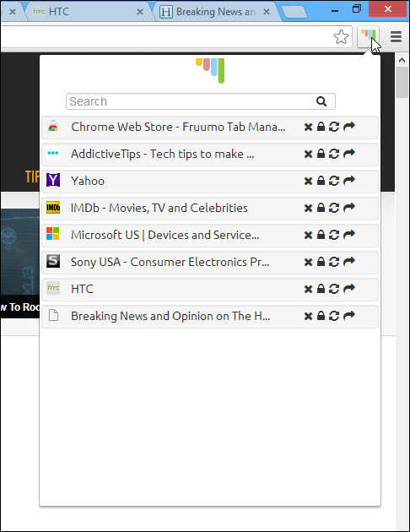410x532 pixels.
Task: Close the Sony USA tab entry
Action: [x=308, y=263]
